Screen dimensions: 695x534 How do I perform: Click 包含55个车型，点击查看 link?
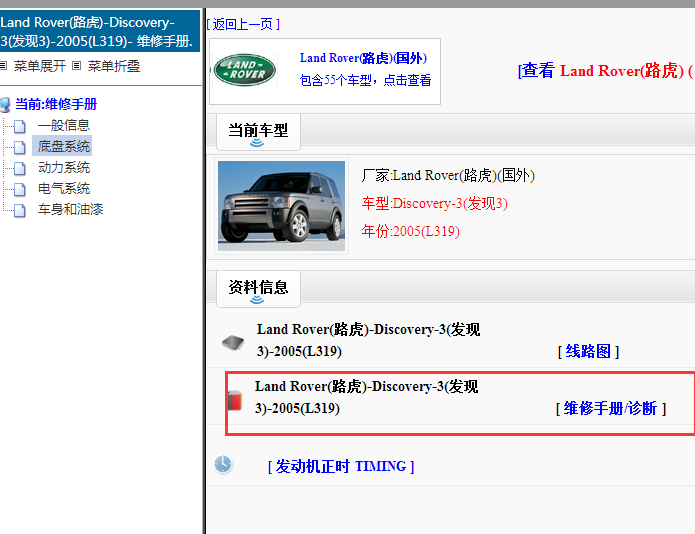pyautogui.click(x=365, y=80)
